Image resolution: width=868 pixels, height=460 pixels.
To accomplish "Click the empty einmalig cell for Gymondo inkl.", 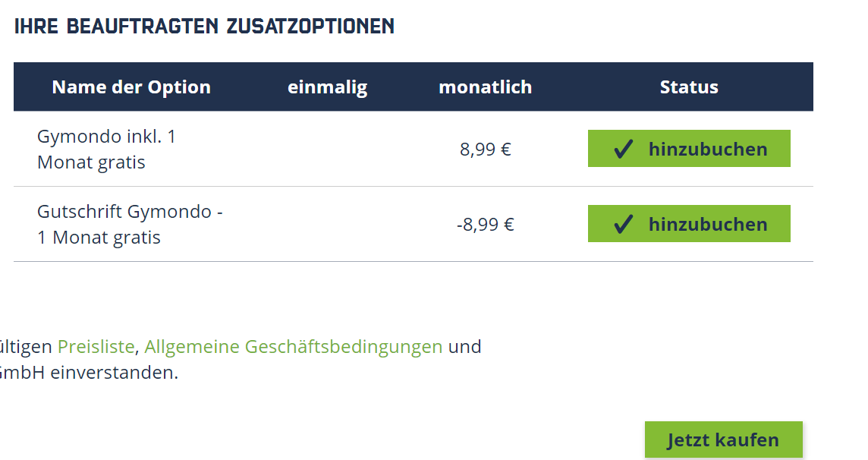I will pos(327,150).
